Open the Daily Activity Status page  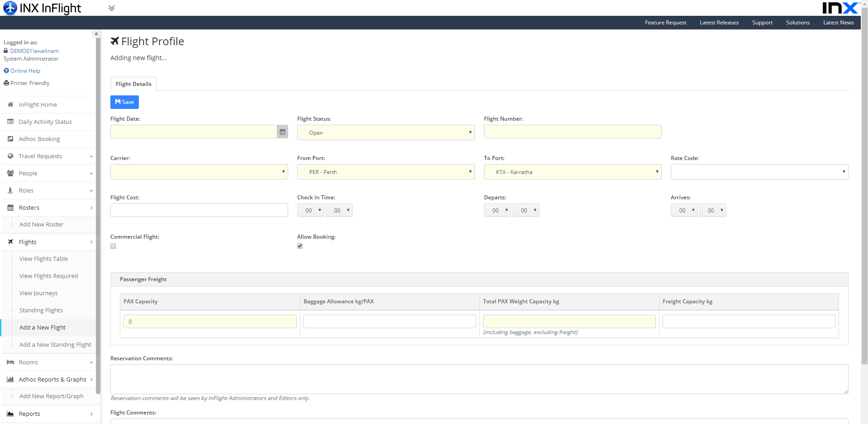(10, 122)
